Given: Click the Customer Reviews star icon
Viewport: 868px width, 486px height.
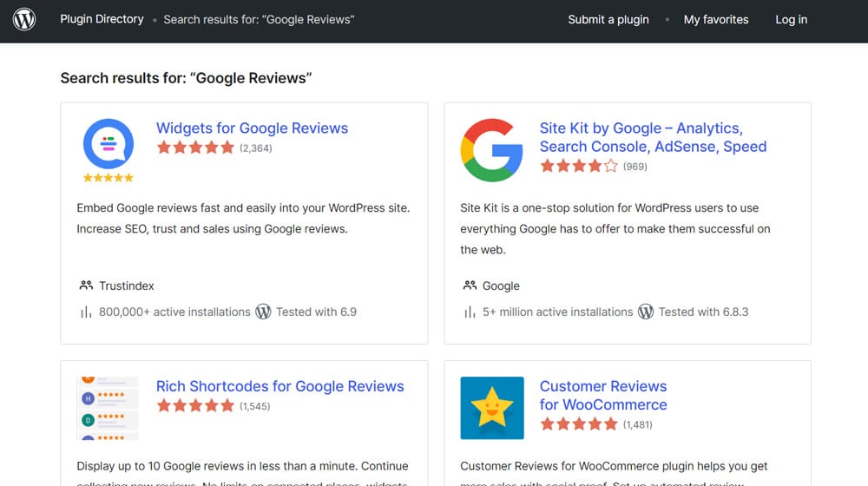Looking at the screenshot, I should (491, 408).
